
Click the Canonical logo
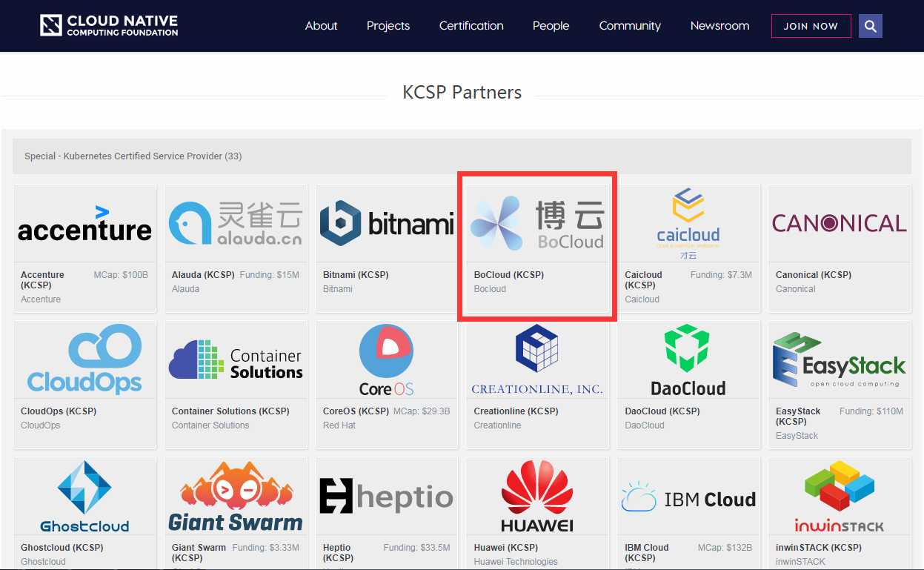click(840, 223)
